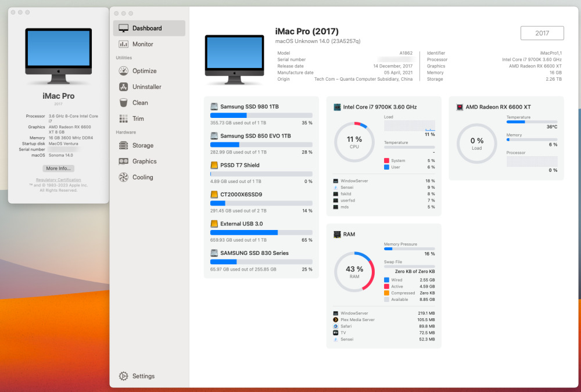Click the Graphics card icon in sidebar
The height and width of the screenshot is (392, 581).
(x=123, y=161)
